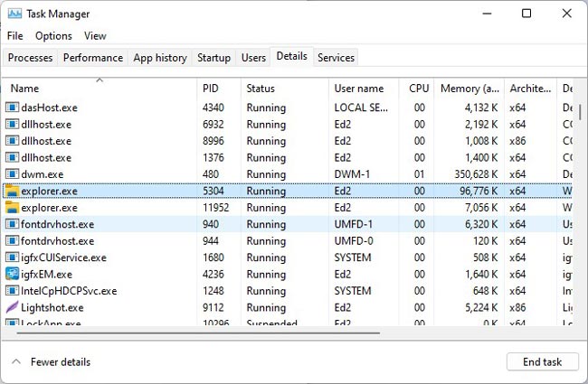Screen dimensions: 588x384
Task: Click folder icon of explorer.exe PID 11952
Action: [12, 207]
